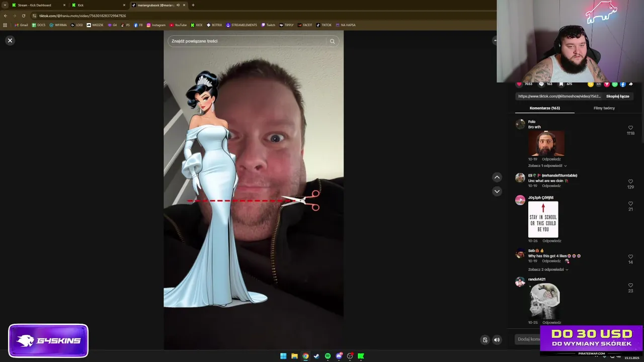The width and height of the screenshot is (644, 362).
Task: Like Seb's comment
Action: click(630, 257)
